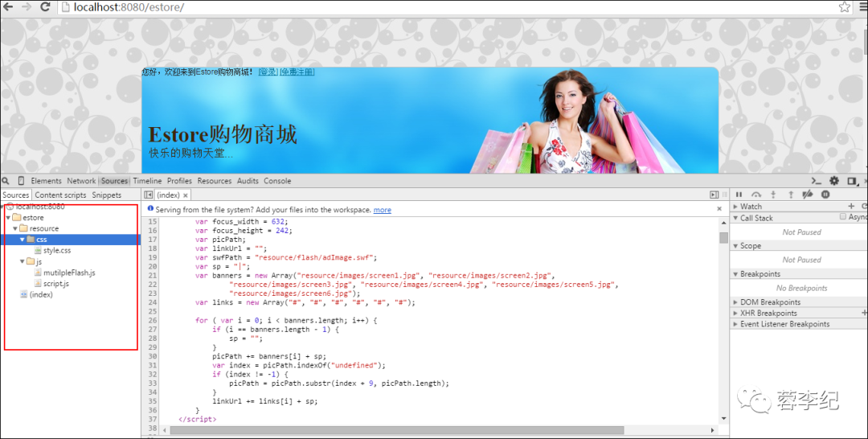The width and height of the screenshot is (868, 439).
Task: Collapse the Call Stack section
Action: (x=735, y=218)
